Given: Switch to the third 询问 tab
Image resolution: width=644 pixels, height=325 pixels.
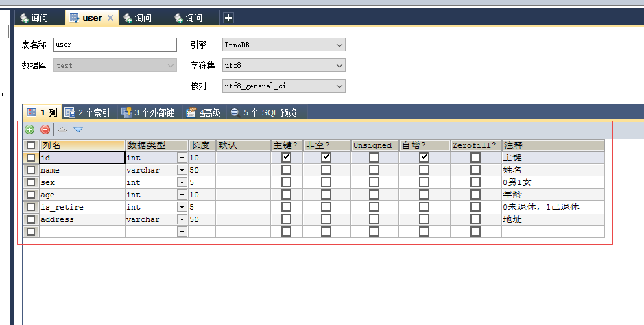Looking at the screenshot, I should [194, 18].
